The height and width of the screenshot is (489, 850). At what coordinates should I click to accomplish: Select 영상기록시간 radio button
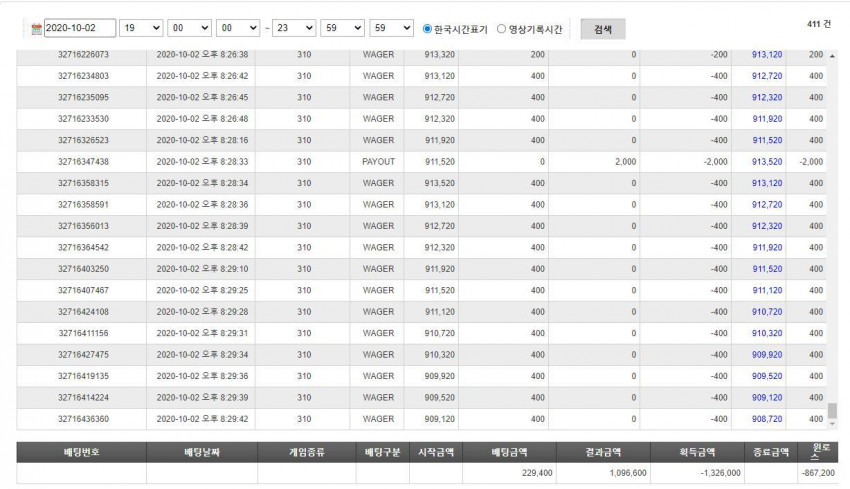(x=501, y=29)
